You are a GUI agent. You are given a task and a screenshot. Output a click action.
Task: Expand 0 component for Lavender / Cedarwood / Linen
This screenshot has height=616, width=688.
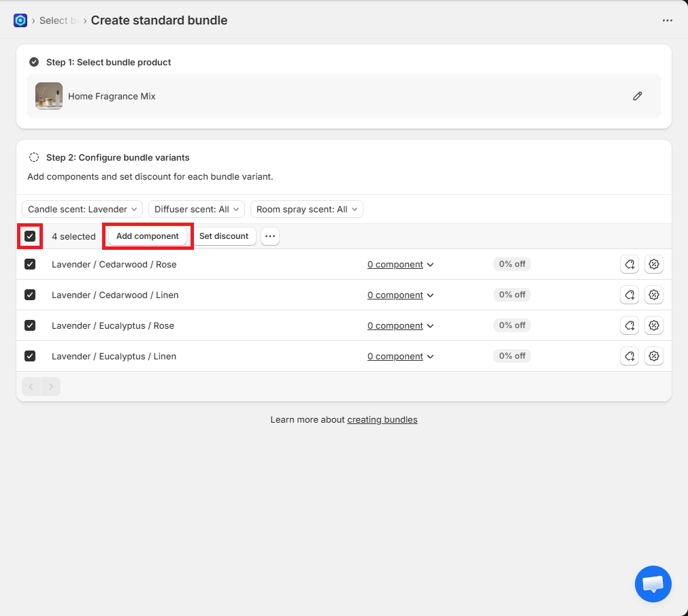tap(400, 295)
